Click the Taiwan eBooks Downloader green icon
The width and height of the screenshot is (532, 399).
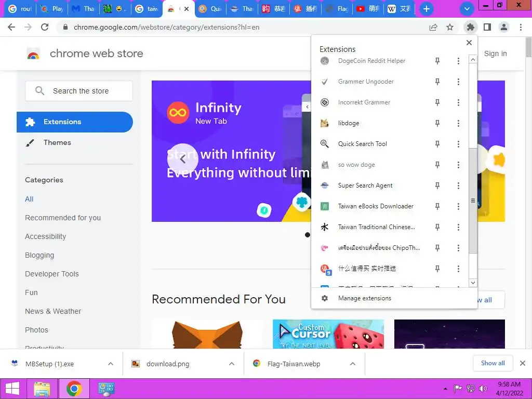coord(325,206)
